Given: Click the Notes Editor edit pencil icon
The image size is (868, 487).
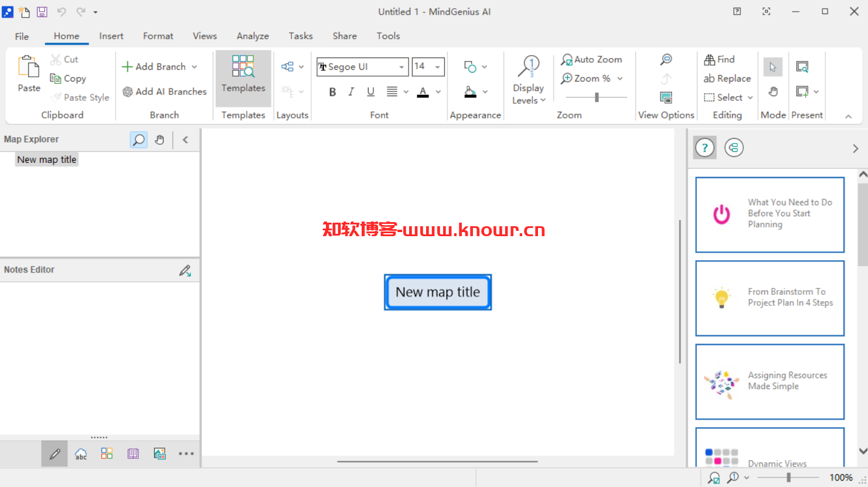Looking at the screenshot, I should (x=185, y=270).
